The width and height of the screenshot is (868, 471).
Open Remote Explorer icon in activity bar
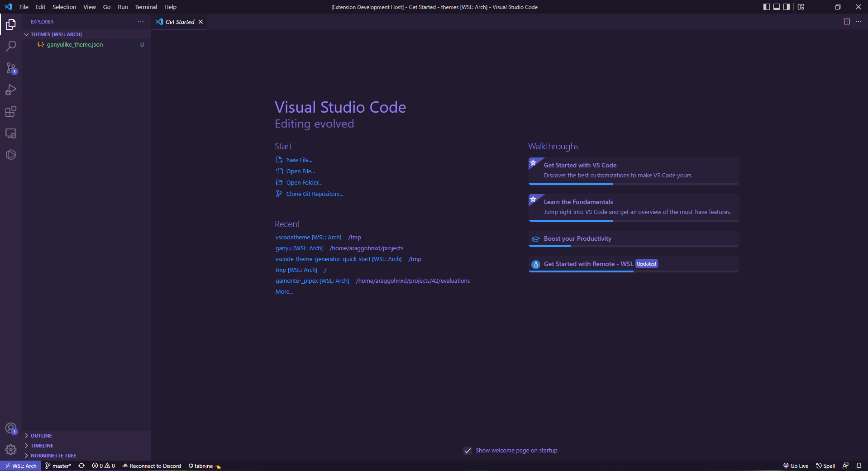click(11, 133)
